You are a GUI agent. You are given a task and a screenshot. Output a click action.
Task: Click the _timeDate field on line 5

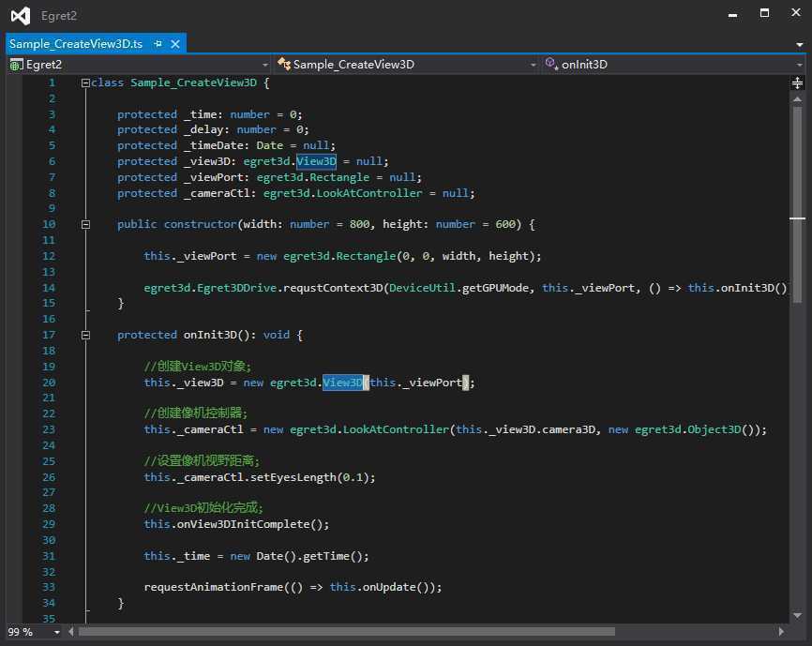[x=215, y=145]
